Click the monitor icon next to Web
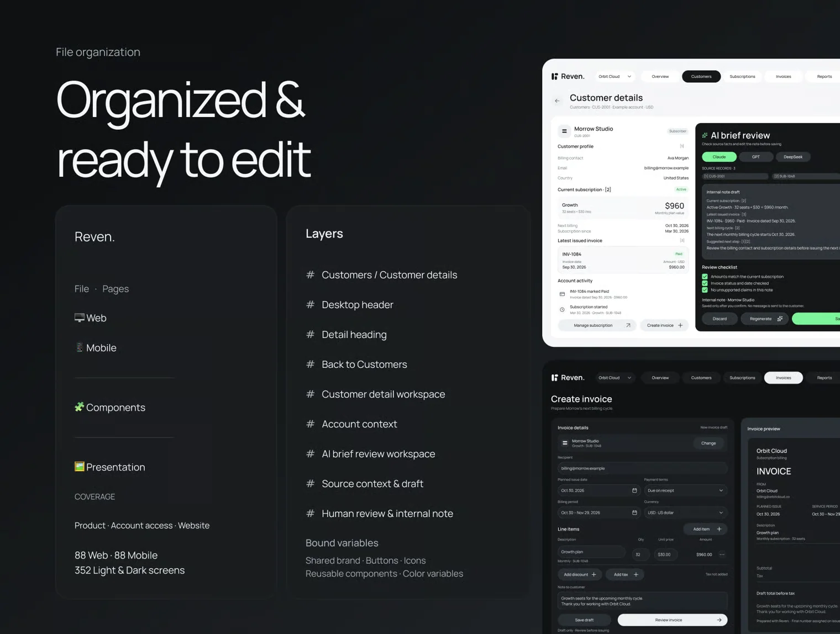 pyautogui.click(x=80, y=318)
